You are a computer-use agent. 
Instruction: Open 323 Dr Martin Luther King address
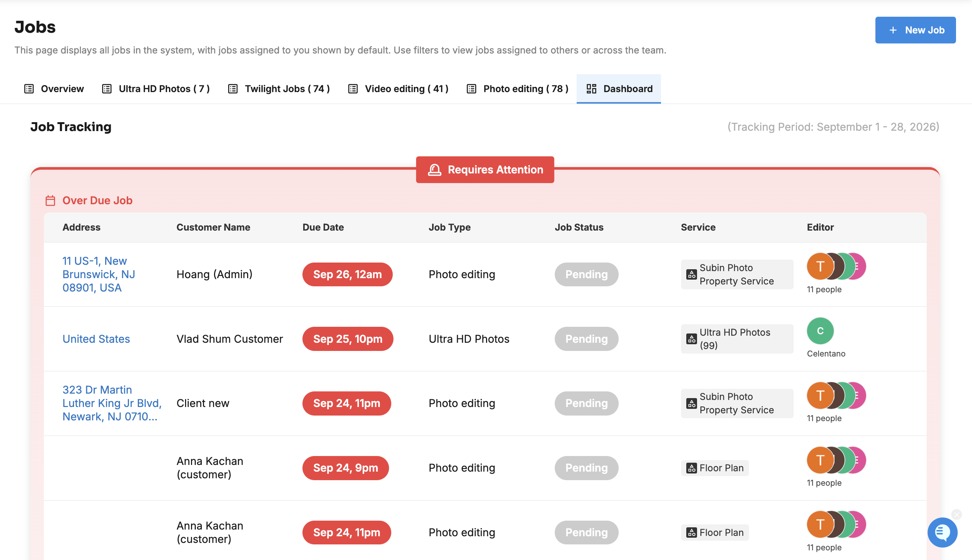click(x=112, y=403)
